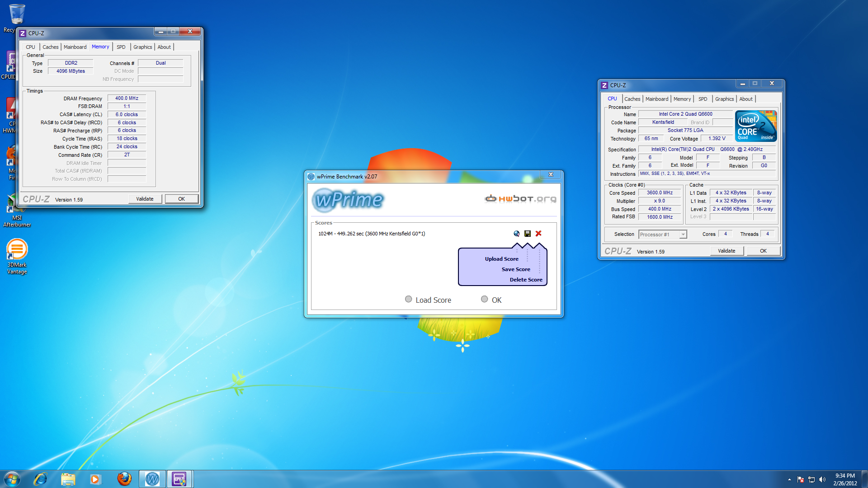This screenshot has height=488, width=868.
Task: Click the Rated FSB 1600.0 MHz value
Action: (660, 217)
